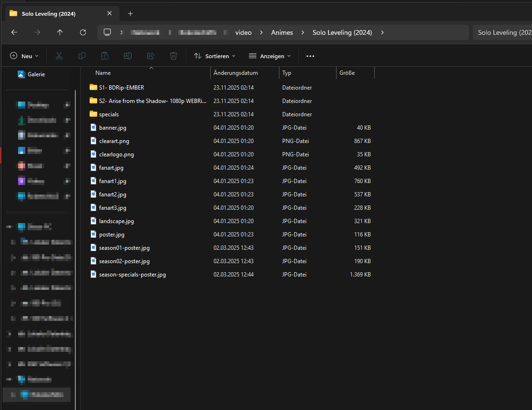This screenshot has height=410, width=532.
Task: Sort by Änderungsdatum column header
Action: tap(235, 73)
